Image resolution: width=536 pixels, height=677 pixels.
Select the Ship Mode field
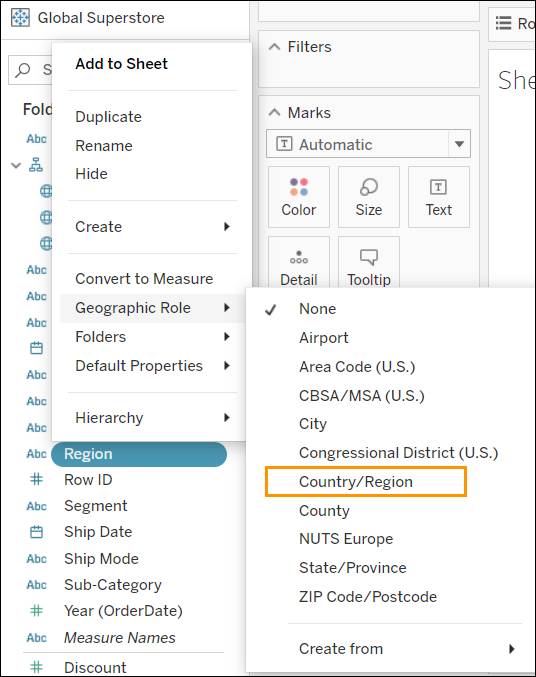click(101, 559)
